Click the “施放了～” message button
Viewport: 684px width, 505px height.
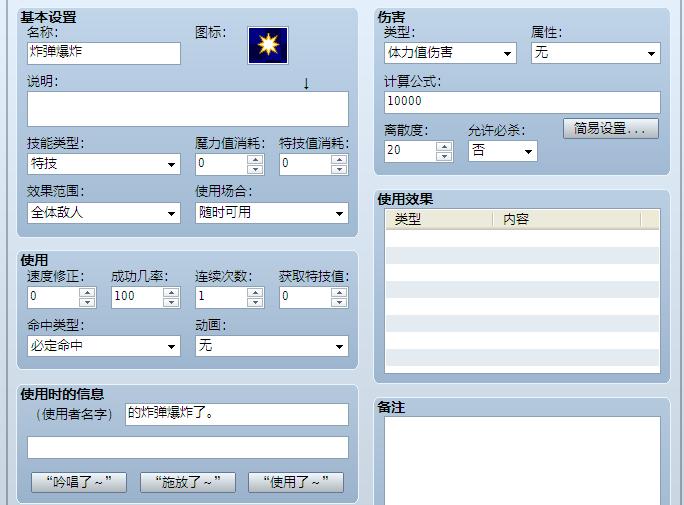[188, 482]
